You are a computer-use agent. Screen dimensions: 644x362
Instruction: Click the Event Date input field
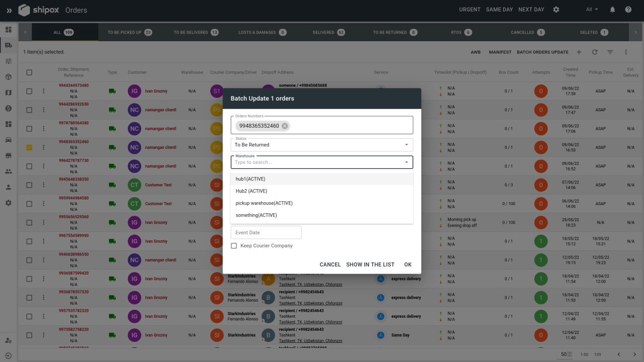pyautogui.click(x=266, y=232)
